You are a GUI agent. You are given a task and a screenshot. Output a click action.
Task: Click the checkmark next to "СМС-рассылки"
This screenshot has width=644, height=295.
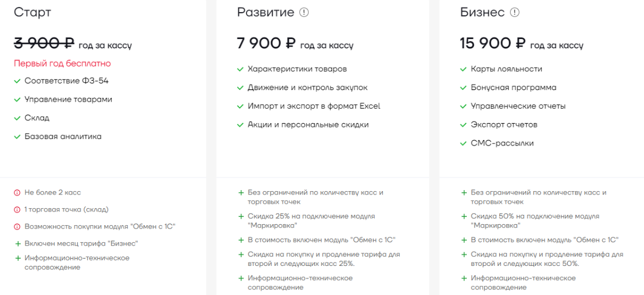coord(464,143)
